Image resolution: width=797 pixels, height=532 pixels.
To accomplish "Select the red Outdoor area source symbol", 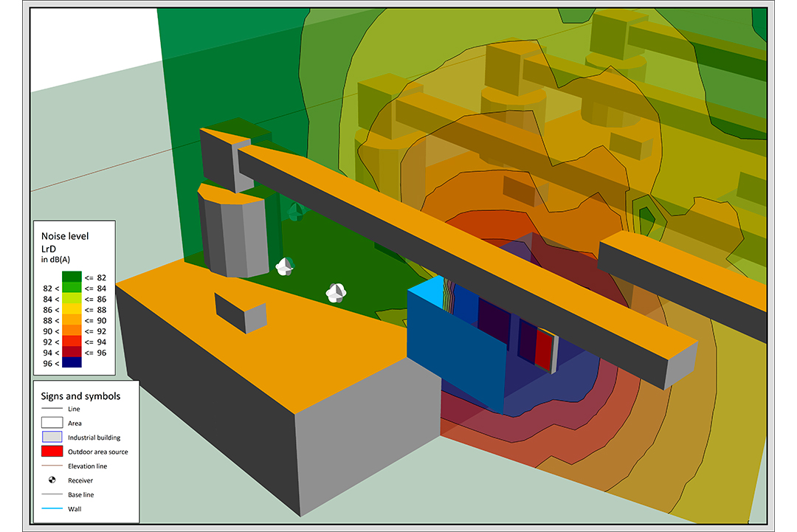I will click(52, 452).
